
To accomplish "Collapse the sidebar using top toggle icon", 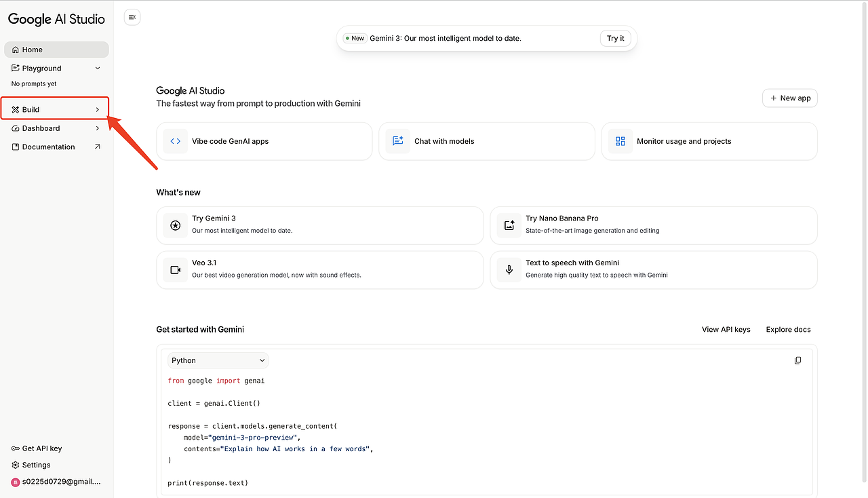I will (x=132, y=18).
